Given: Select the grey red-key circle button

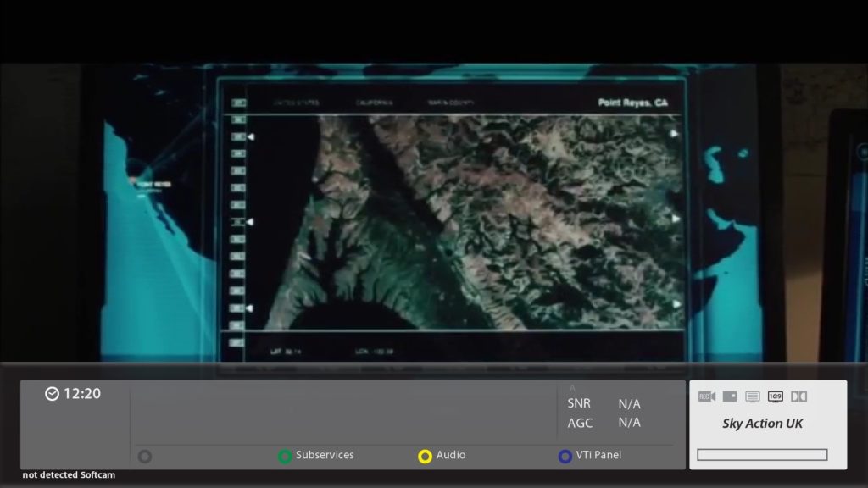Looking at the screenshot, I should (145, 457).
